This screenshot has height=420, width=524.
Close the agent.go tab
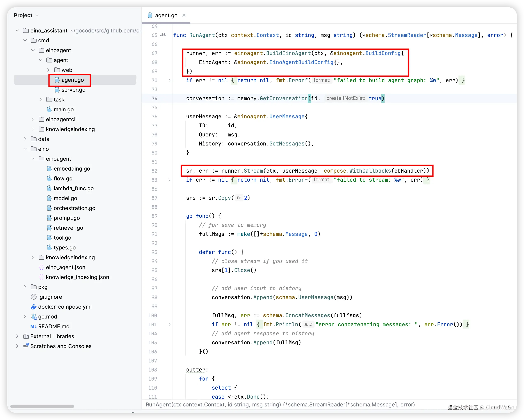(x=184, y=15)
